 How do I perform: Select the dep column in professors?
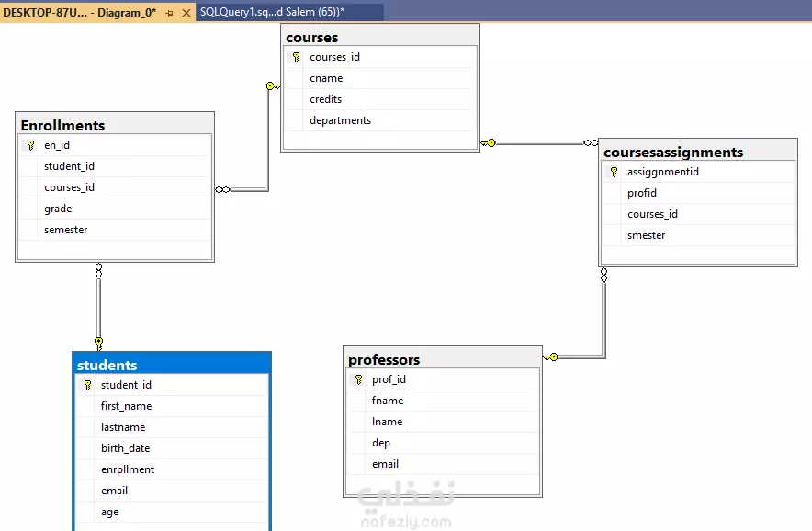tap(442, 443)
